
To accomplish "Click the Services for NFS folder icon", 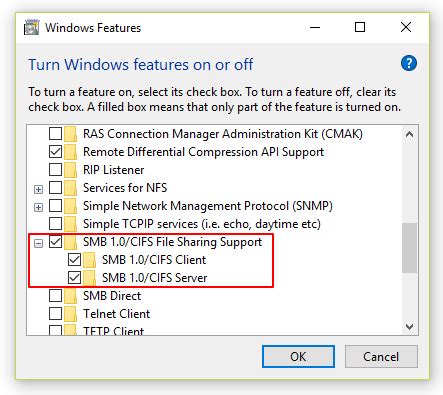I will [x=70, y=188].
